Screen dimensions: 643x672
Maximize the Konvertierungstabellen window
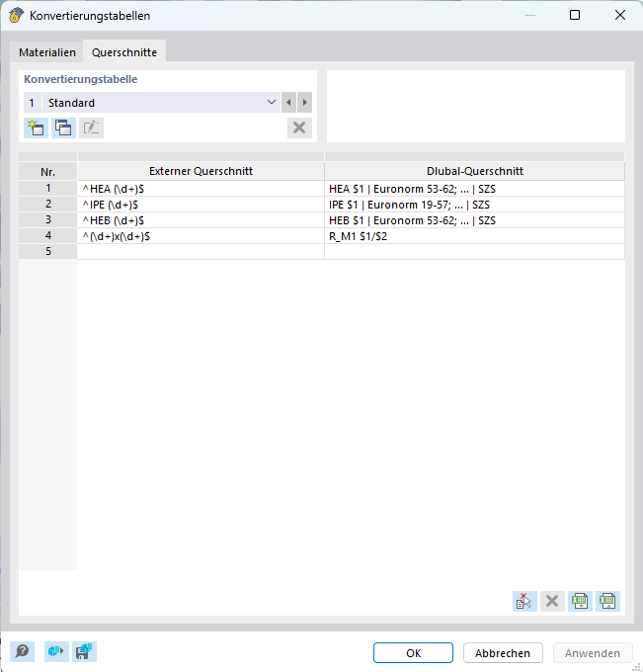[575, 16]
